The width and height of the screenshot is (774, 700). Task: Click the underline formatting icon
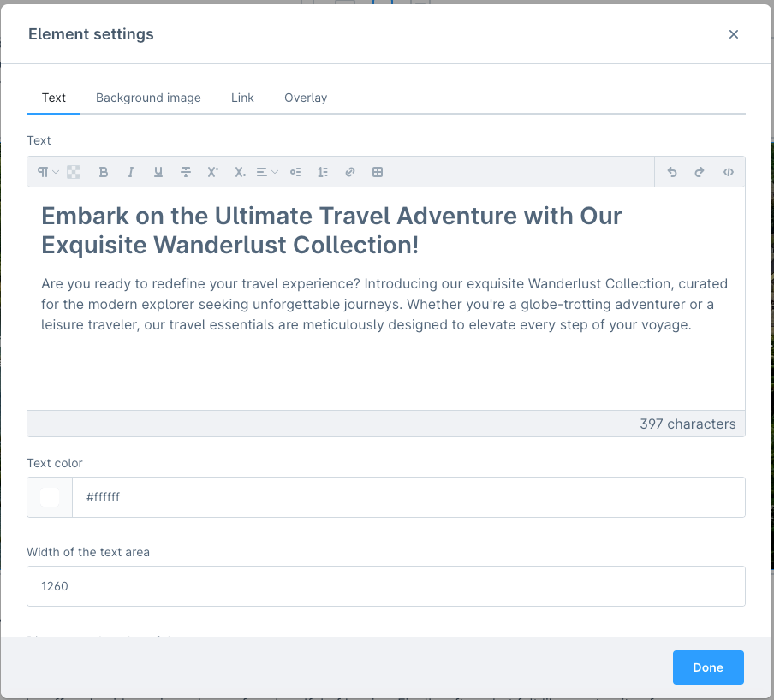pos(158,172)
